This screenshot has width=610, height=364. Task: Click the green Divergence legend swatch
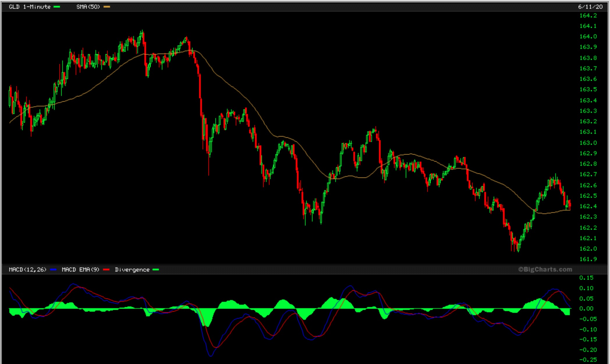156,270
